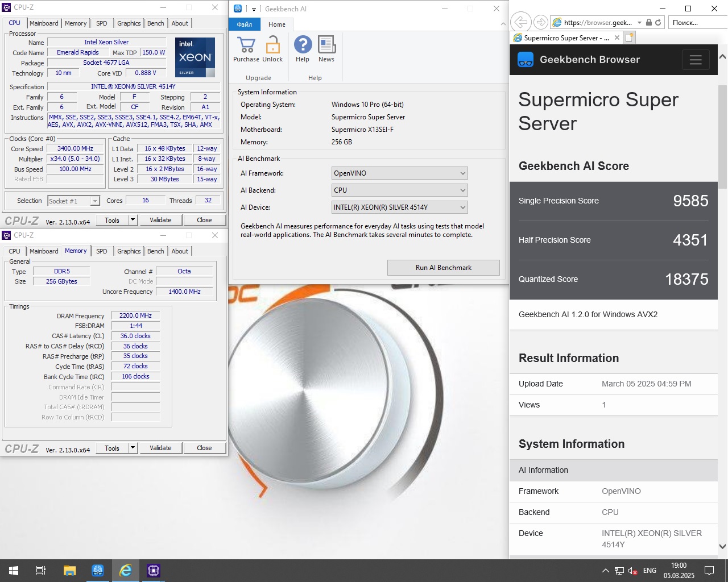Click the Поиск search field
728x582 pixels.
tap(697, 22)
